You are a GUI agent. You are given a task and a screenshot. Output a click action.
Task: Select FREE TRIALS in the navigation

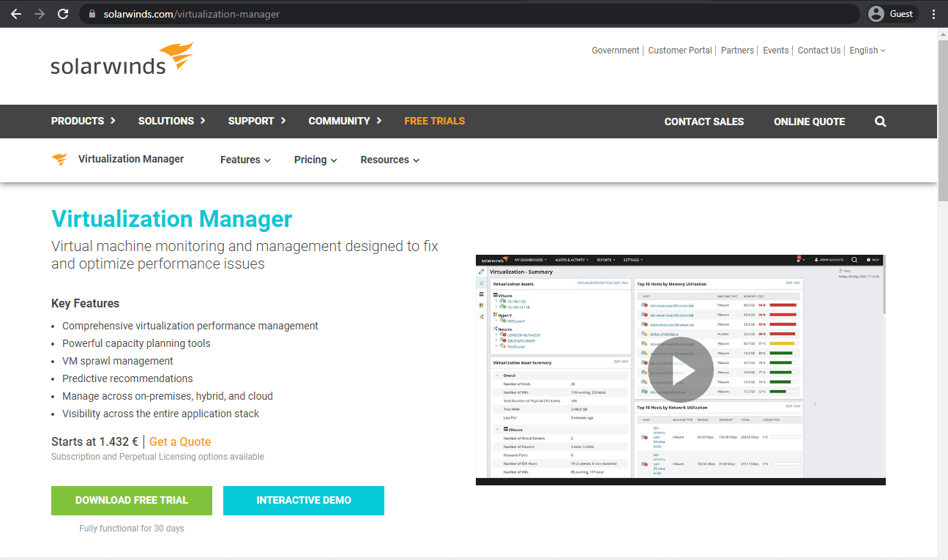(x=434, y=121)
